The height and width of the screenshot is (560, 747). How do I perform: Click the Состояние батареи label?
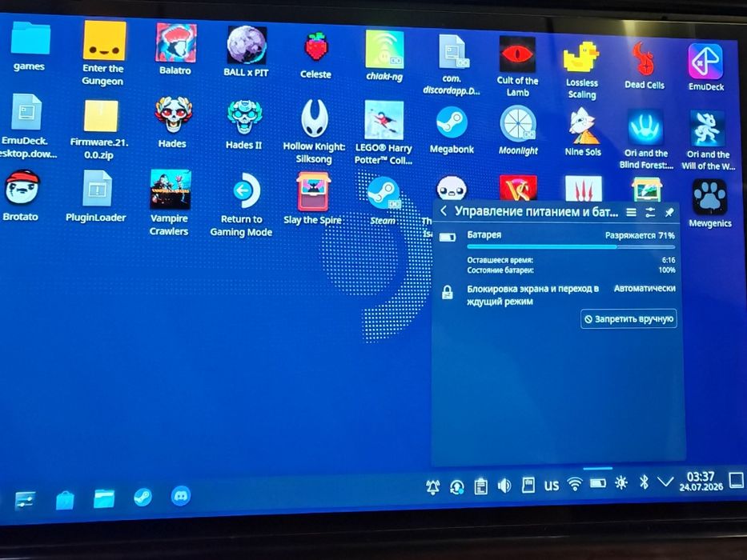click(500, 270)
